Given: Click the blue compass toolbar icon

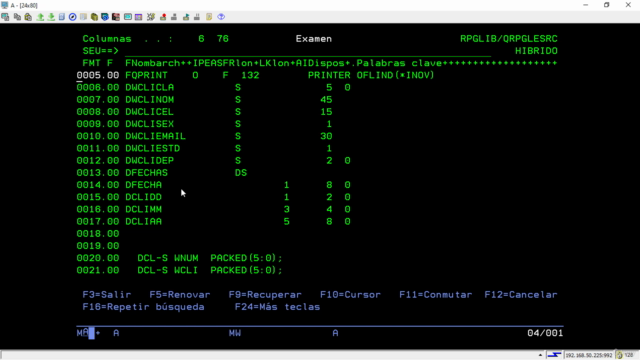Looking at the screenshot, I should 73,17.
